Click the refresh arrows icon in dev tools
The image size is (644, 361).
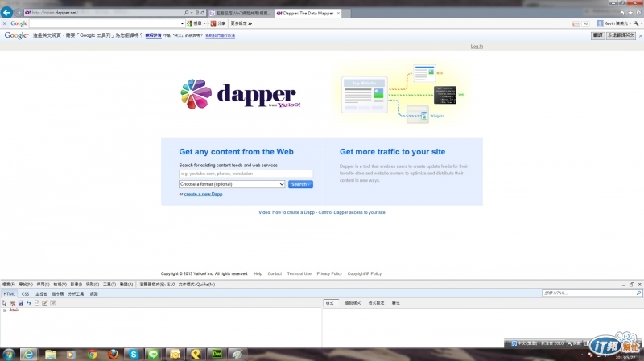tap(29, 303)
